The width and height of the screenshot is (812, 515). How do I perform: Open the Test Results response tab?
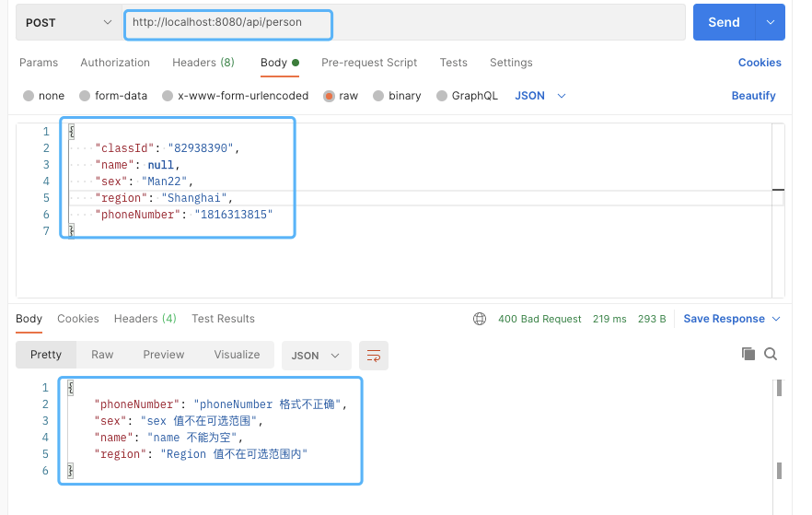(x=223, y=319)
